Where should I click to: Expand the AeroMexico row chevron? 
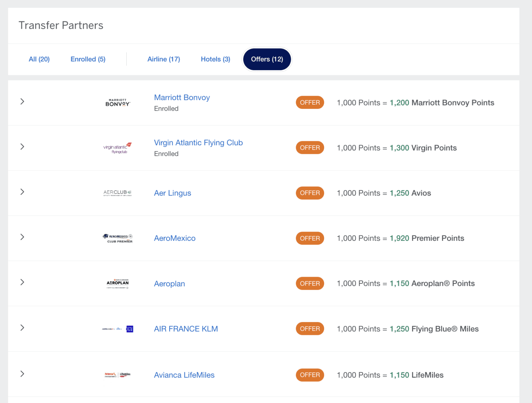click(22, 237)
